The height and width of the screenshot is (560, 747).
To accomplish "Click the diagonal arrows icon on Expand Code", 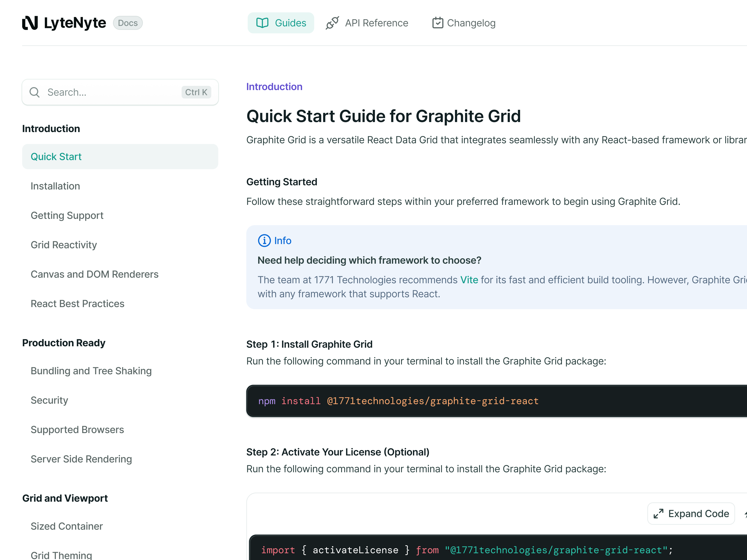I will [659, 513].
